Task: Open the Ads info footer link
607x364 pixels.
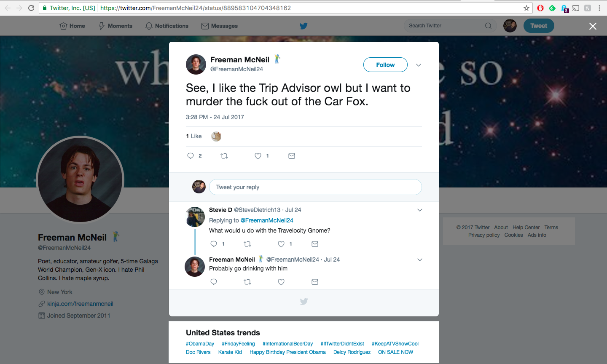Action: 537,235
